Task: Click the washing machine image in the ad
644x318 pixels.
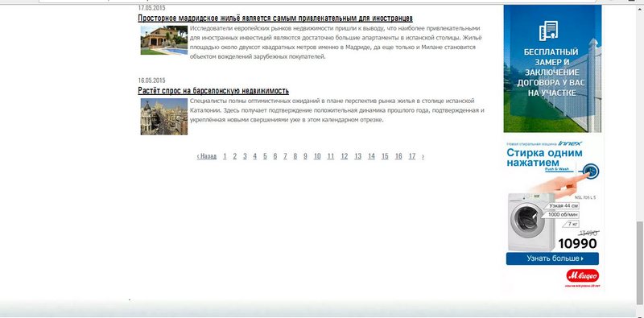Action: (x=530, y=222)
